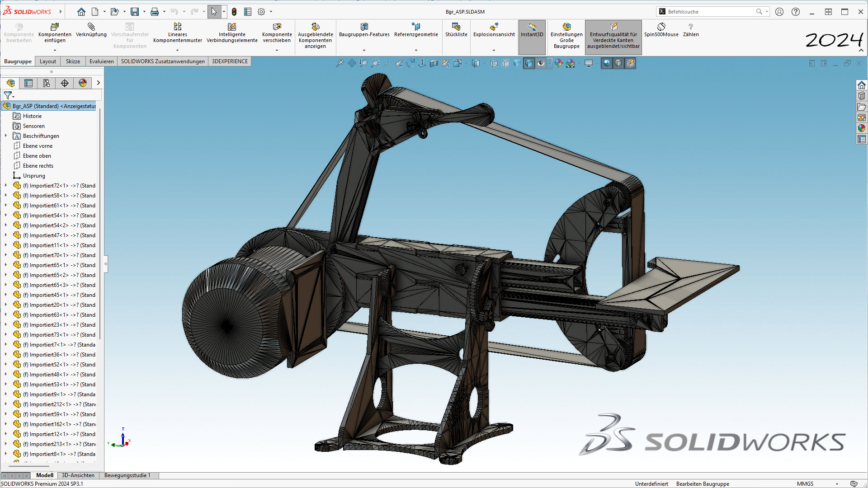The width and height of the screenshot is (868, 488).
Task: Open the DisplayManager color ball tab
Action: [83, 83]
